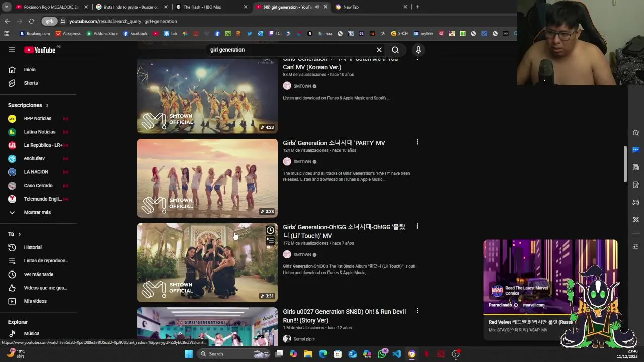This screenshot has height=362, width=644.
Task: Run the search with the magnifier button
Action: point(395,50)
